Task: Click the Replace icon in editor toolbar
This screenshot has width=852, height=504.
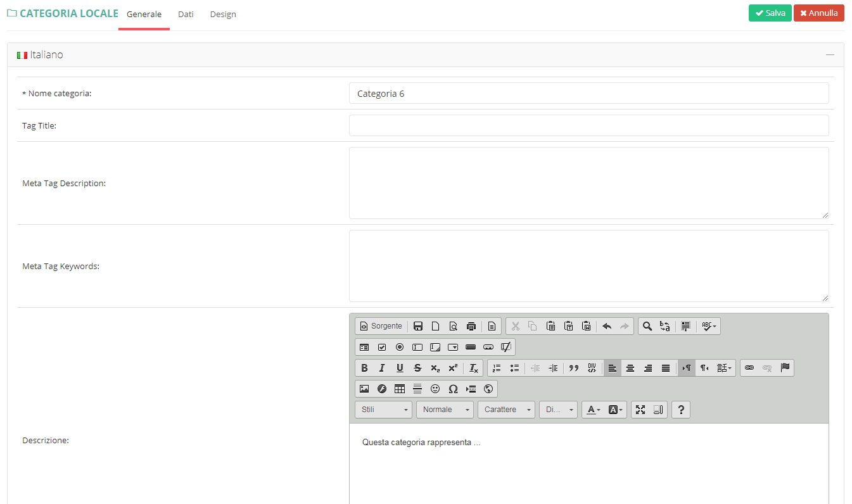Action: click(x=665, y=326)
